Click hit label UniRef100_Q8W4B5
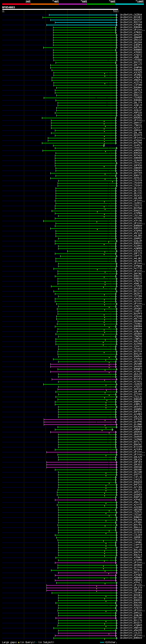Image resolution: width=146 pixels, height=644 pixels. [131, 37]
